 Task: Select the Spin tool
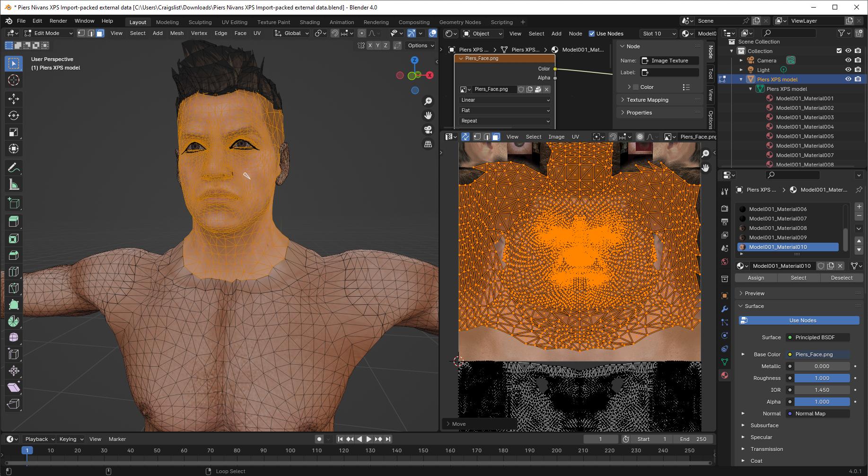pyautogui.click(x=14, y=321)
